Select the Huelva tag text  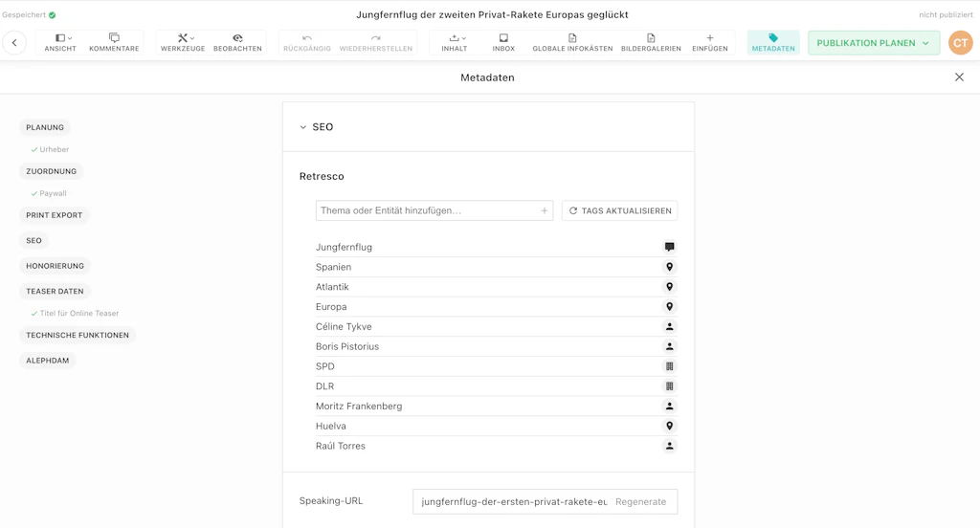pos(330,427)
